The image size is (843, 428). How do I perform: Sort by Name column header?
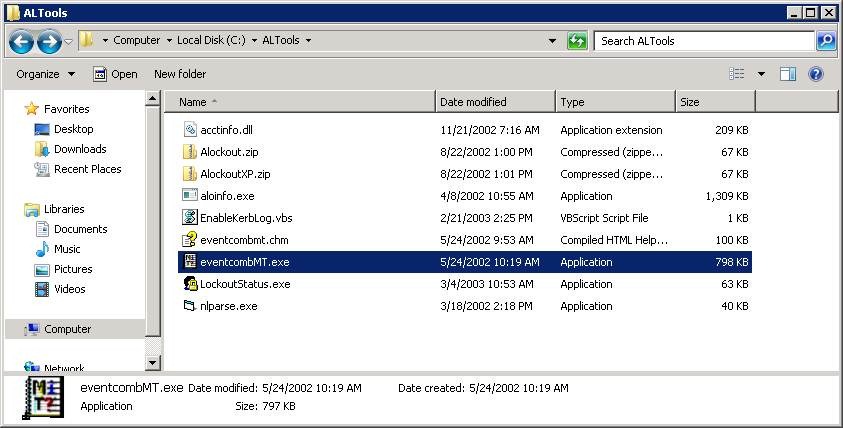[299, 102]
